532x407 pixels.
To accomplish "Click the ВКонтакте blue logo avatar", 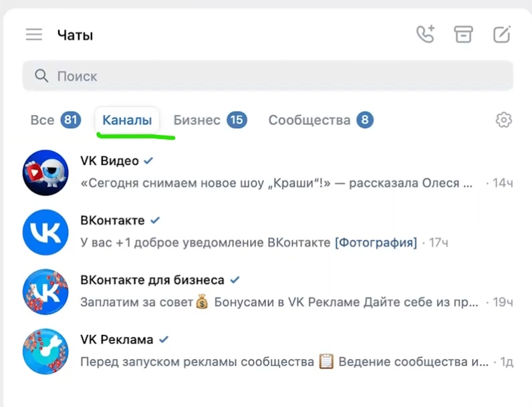I will tap(45, 233).
